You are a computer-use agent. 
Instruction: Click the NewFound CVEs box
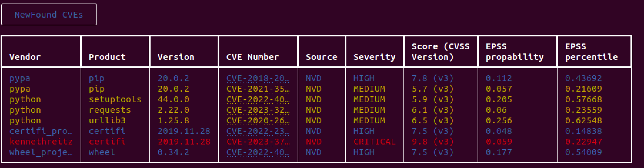pyautogui.click(x=49, y=14)
